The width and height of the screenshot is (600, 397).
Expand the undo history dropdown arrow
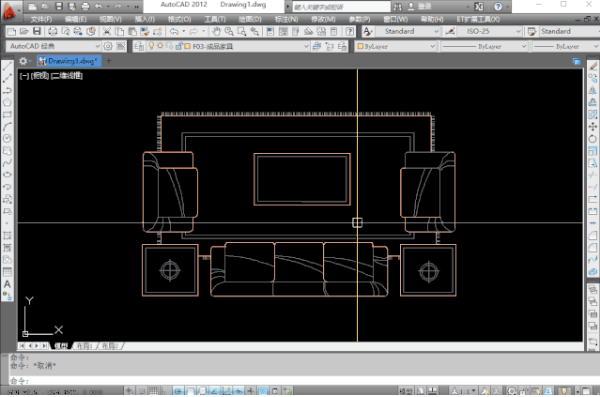tap(184, 31)
